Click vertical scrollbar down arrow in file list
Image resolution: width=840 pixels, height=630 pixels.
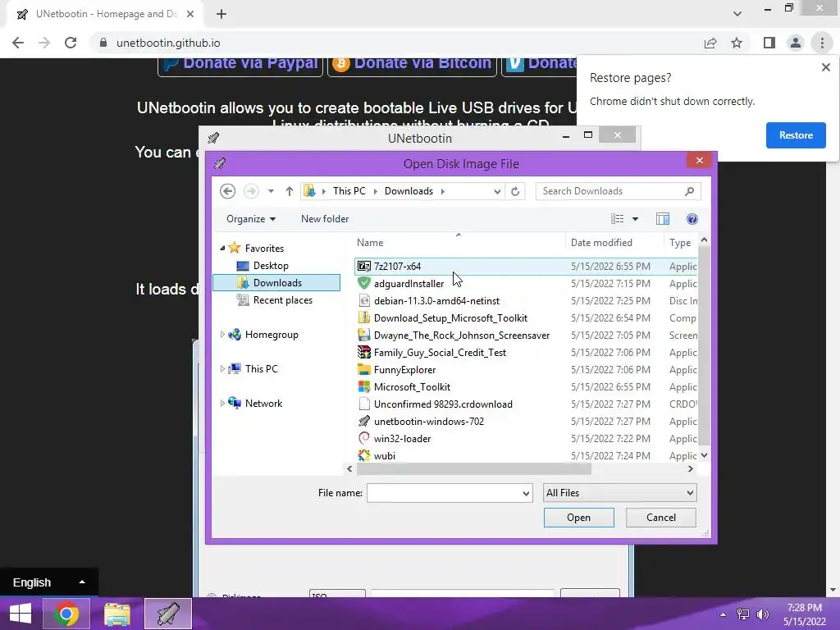704,455
